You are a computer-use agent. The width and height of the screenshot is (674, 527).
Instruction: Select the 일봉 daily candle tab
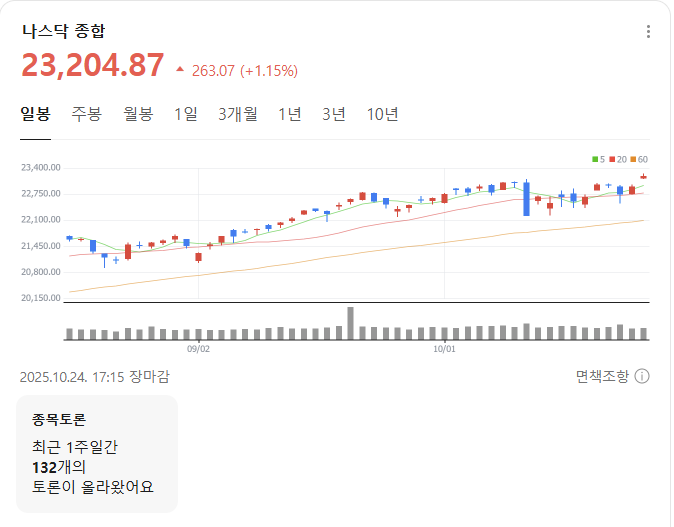35,114
